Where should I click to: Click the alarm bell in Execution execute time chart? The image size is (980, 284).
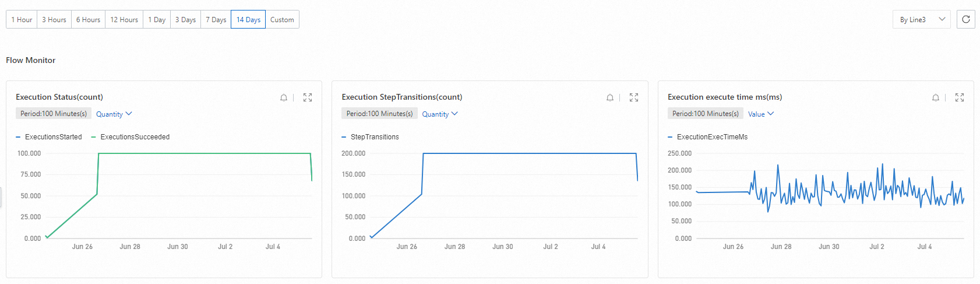pyautogui.click(x=936, y=97)
